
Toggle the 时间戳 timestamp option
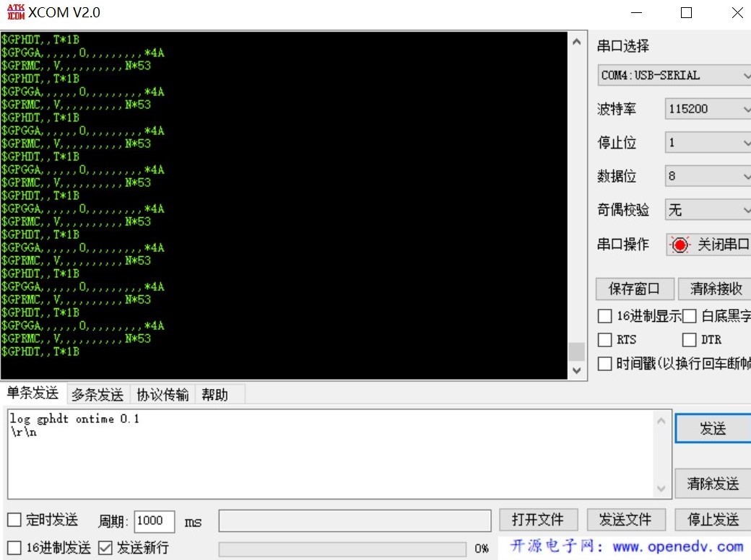(604, 363)
